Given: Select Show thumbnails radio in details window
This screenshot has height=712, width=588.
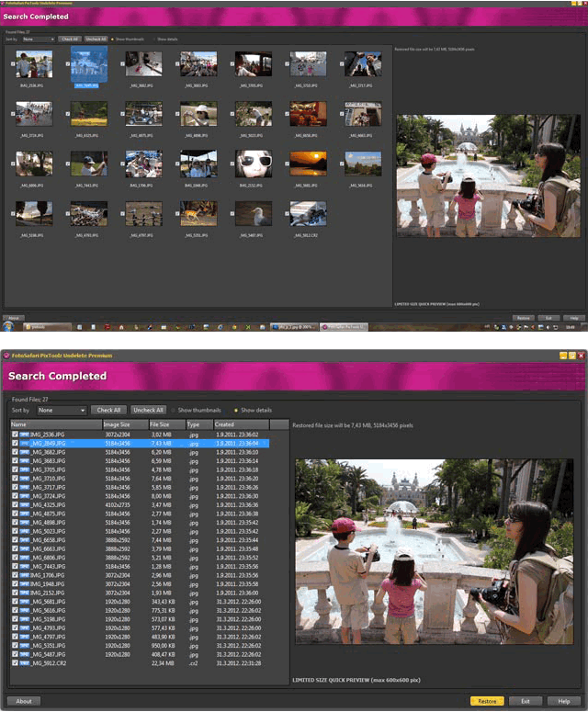Looking at the screenshot, I should (x=173, y=411).
